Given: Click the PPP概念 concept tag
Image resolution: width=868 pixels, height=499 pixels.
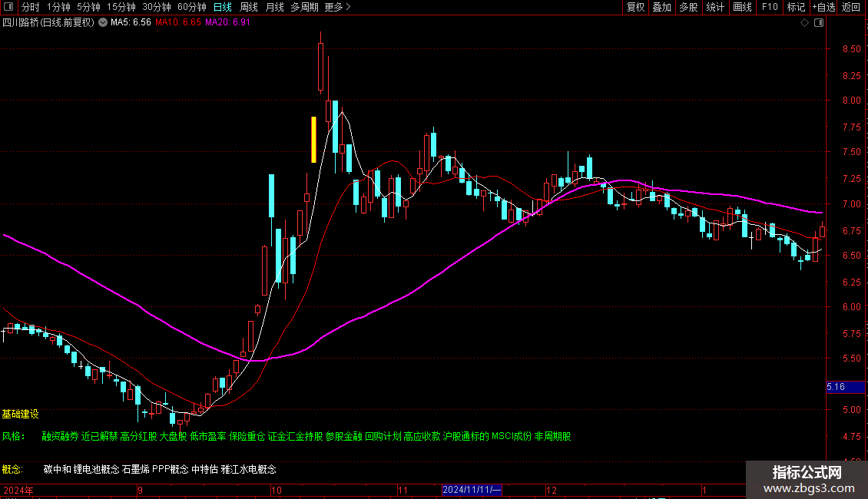Looking at the screenshot, I should coord(171,470).
